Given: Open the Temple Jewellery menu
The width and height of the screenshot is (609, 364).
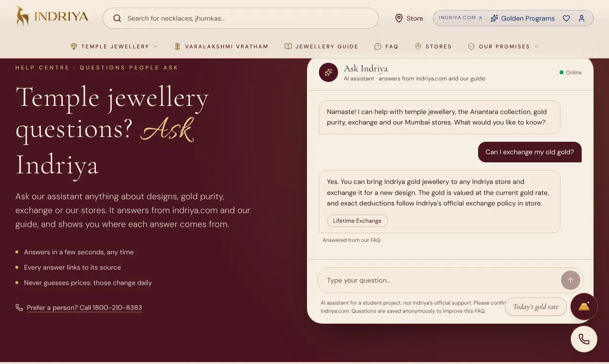Looking at the screenshot, I should click(114, 46).
